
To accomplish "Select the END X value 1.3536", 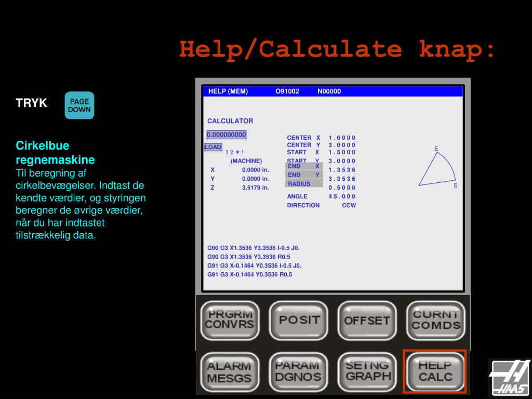I will [x=342, y=170].
